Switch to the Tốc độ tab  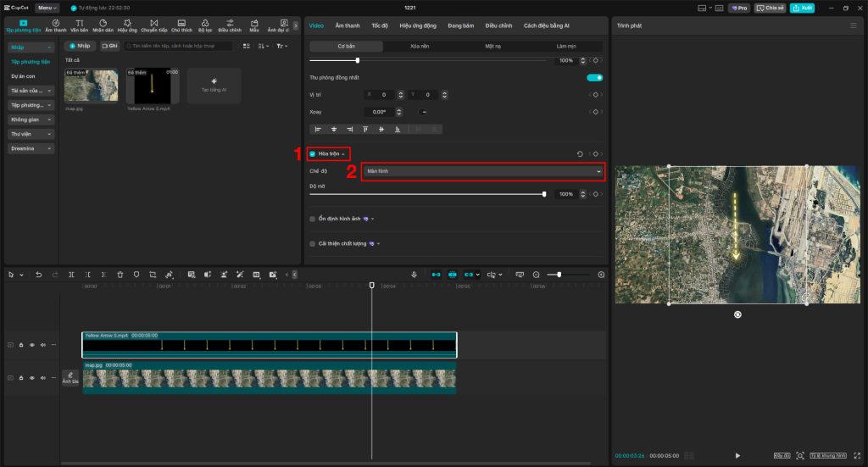[379, 25]
